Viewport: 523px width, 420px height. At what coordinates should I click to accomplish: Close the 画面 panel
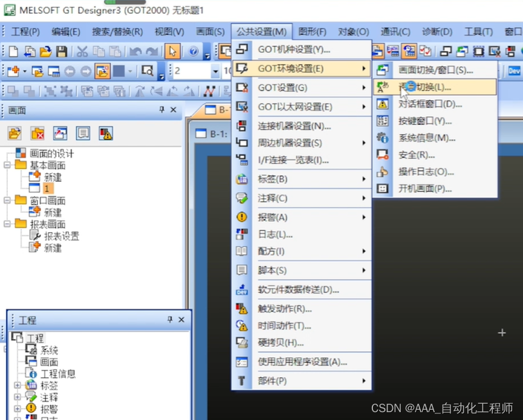point(174,109)
